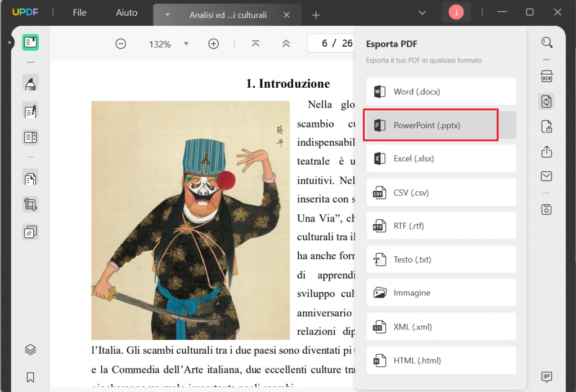
Task: Click the heading 1. Introduzione
Action: 288,84
